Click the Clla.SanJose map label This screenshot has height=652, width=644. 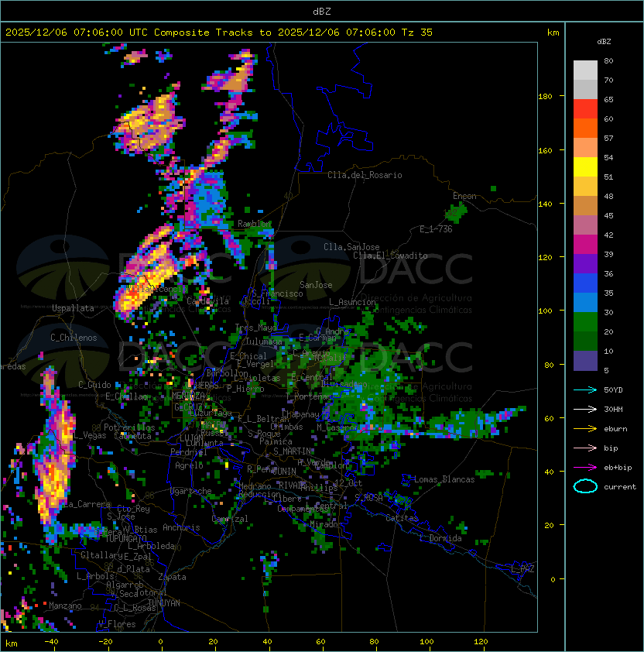(x=351, y=247)
